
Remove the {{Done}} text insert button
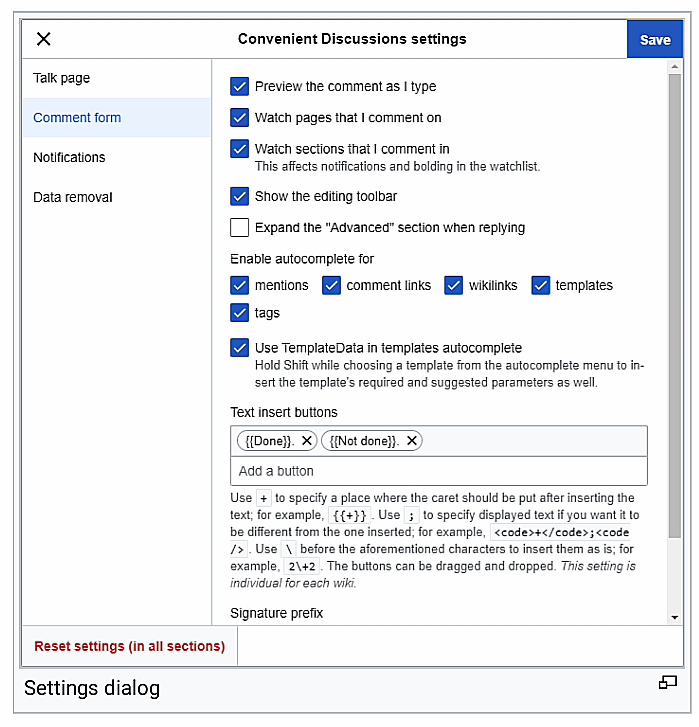click(x=307, y=441)
